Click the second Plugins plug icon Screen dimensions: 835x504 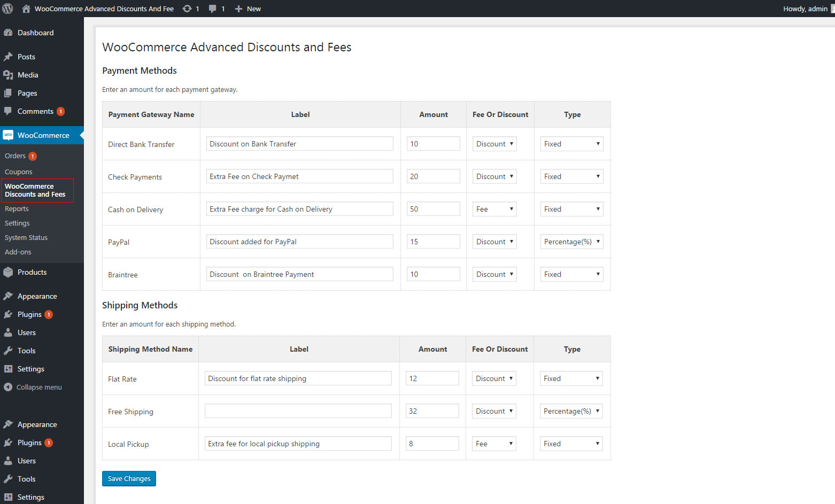tap(8, 443)
